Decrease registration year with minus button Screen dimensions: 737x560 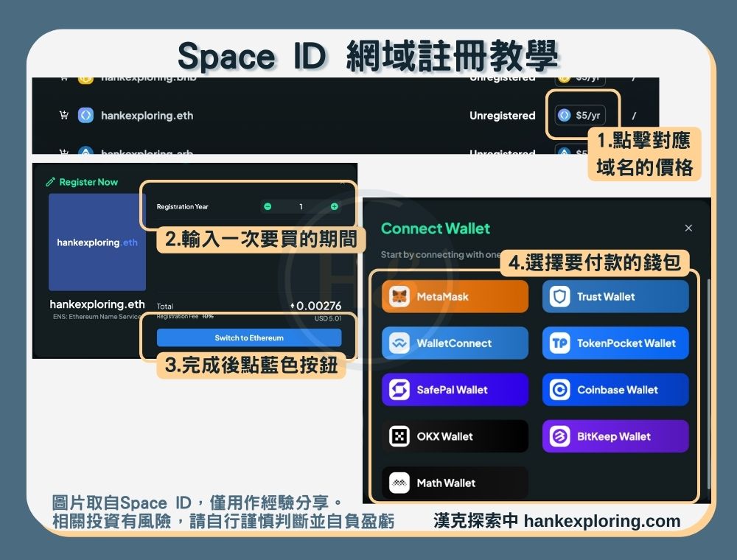pyautogui.click(x=268, y=206)
